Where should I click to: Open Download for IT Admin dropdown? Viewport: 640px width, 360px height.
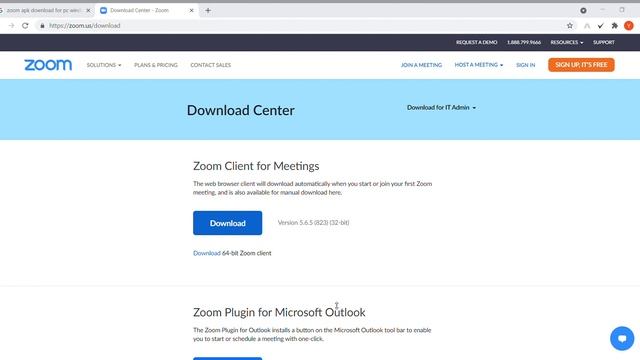coord(441,107)
